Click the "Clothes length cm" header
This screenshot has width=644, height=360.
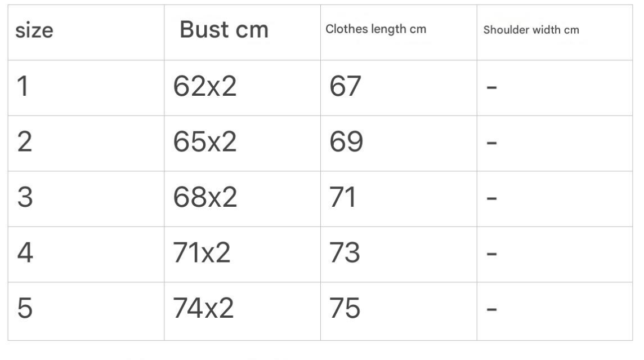[375, 29]
